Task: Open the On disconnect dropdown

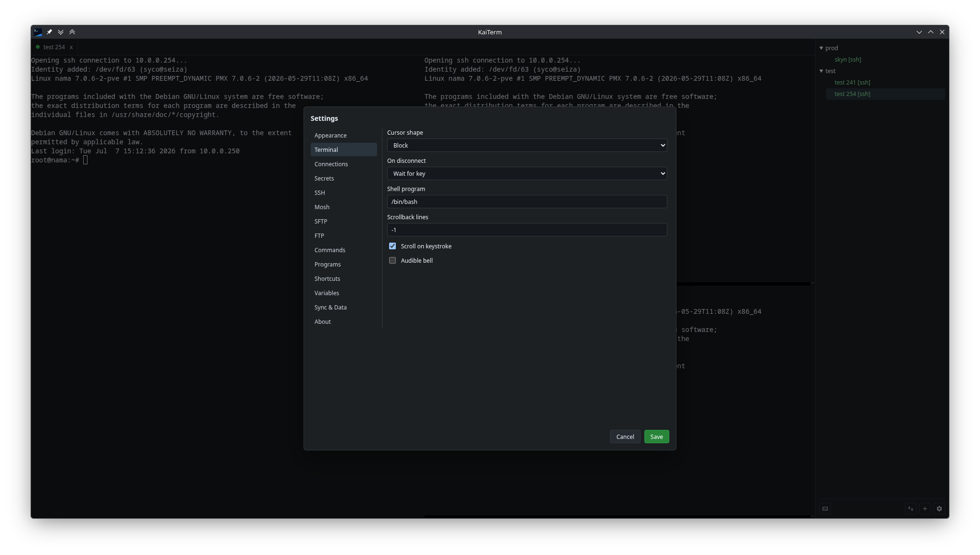Action: tap(527, 173)
